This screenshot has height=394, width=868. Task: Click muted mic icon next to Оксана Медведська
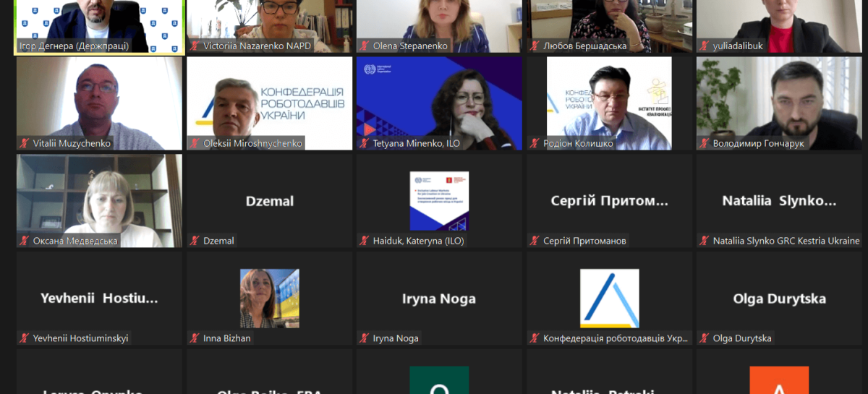tap(25, 241)
